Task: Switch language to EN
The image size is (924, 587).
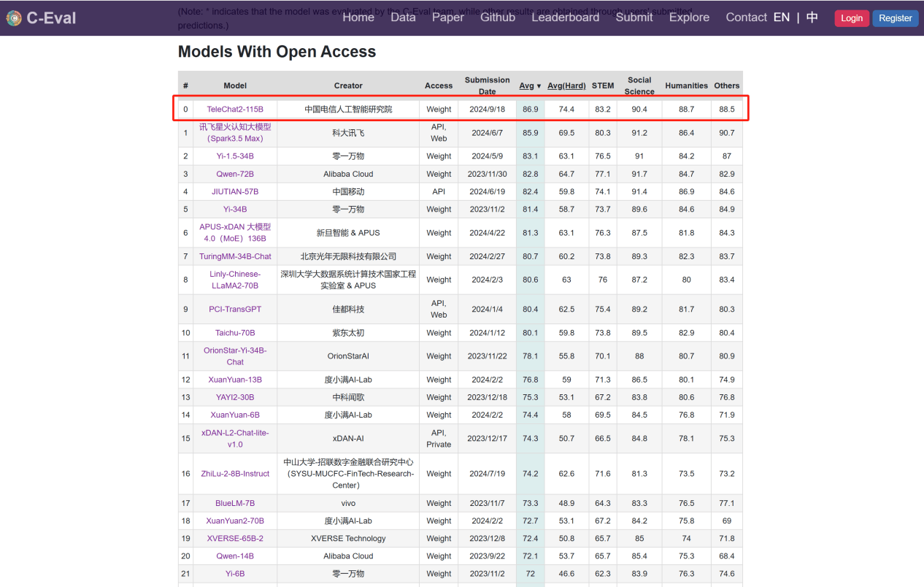Action: tap(782, 18)
